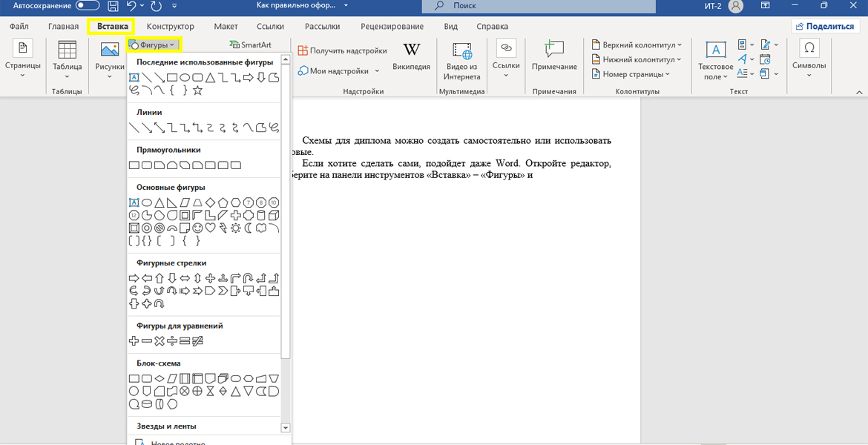Click the shapes list scroll-down arrow

(x=286, y=428)
